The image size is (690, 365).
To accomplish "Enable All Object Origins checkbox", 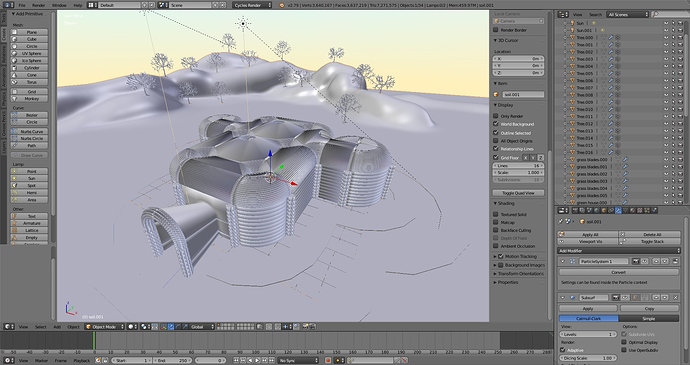I will coord(496,140).
